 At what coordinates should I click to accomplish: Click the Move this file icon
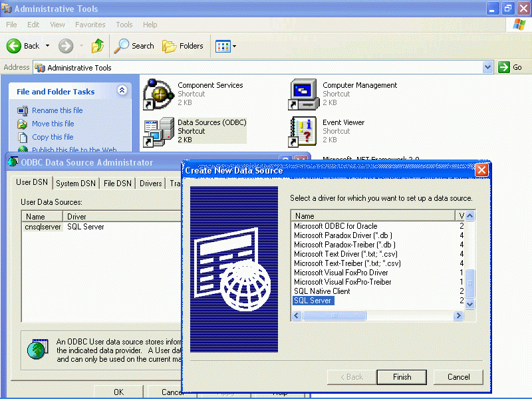23,124
